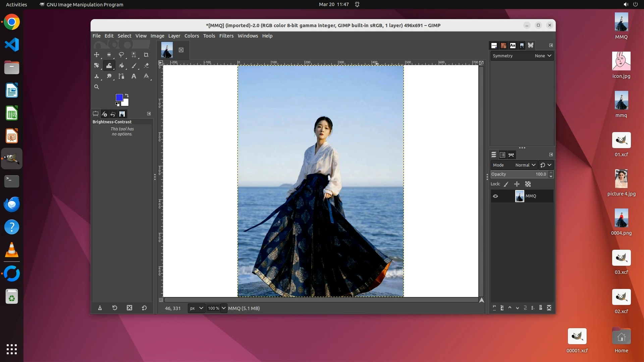The width and height of the screenshot is (644, 362).
Task: Click the new layer button
Action: [494, 308]
